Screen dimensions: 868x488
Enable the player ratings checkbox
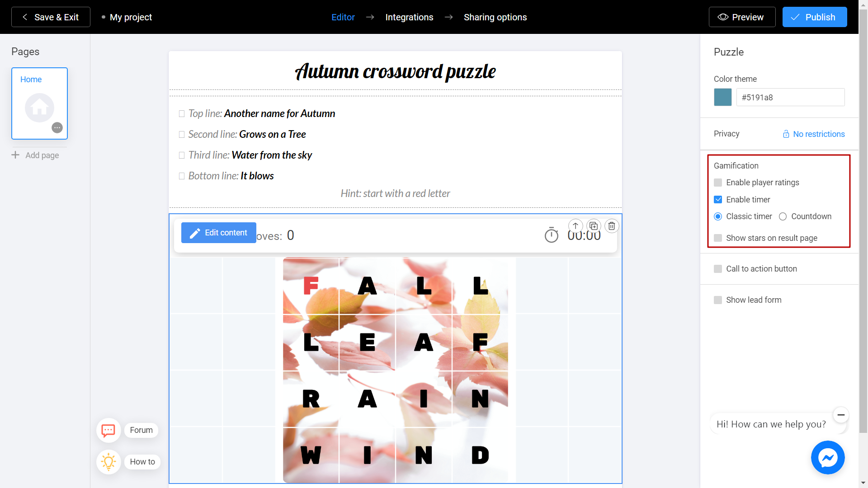(x=718, y=183)
